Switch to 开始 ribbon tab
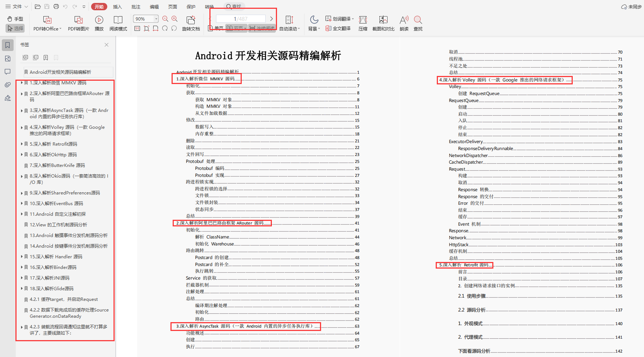 99,7
